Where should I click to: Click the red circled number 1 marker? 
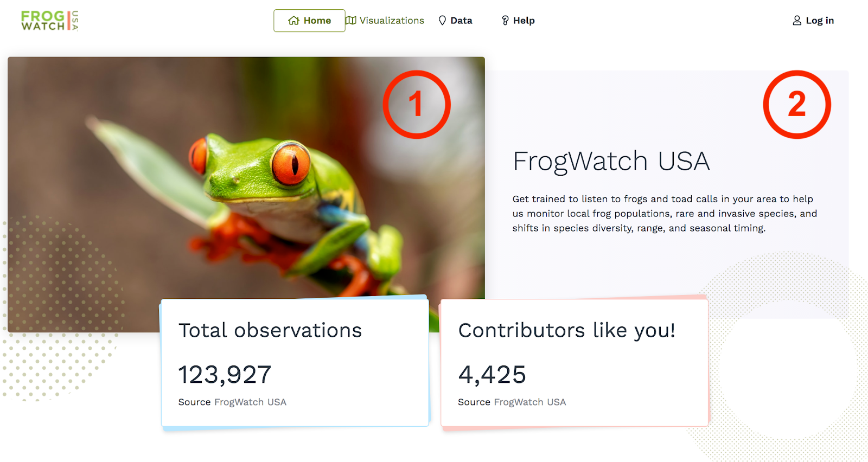click(x=417, y=104)
